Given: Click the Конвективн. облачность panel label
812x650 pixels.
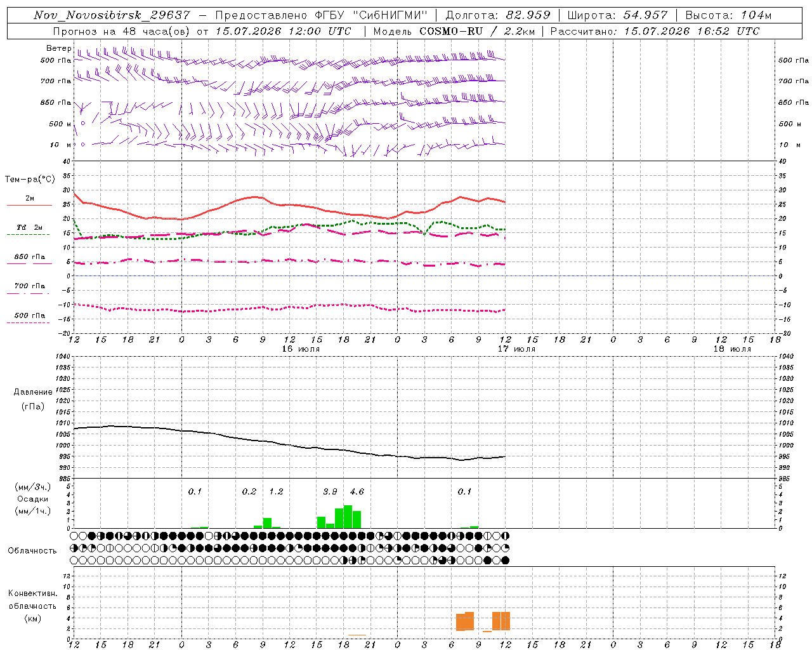Looking at the screenshot, I should tap(32, 606).
